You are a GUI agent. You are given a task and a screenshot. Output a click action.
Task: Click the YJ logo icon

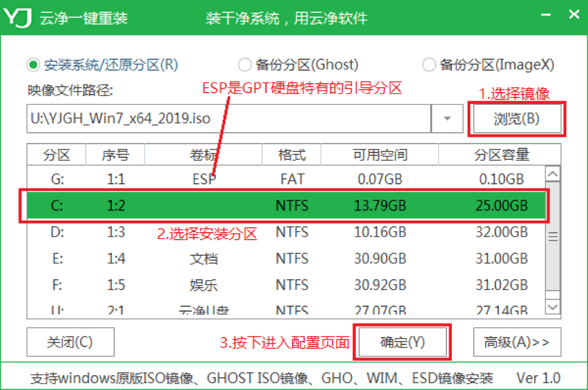(x=17, y=18)
